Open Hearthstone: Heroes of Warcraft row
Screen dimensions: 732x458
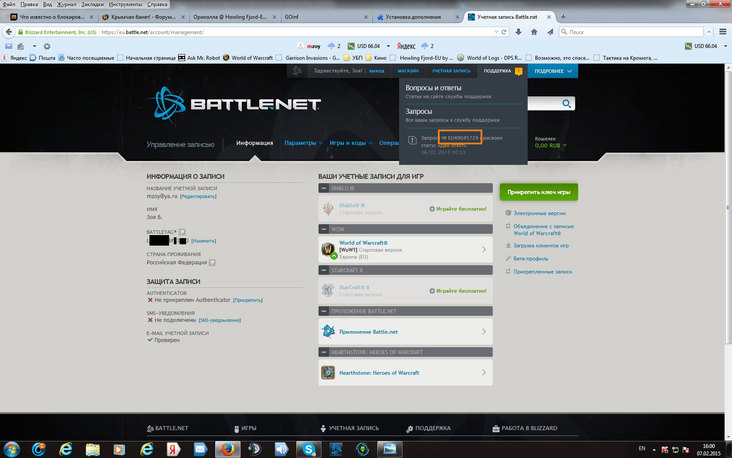(405, 373)
